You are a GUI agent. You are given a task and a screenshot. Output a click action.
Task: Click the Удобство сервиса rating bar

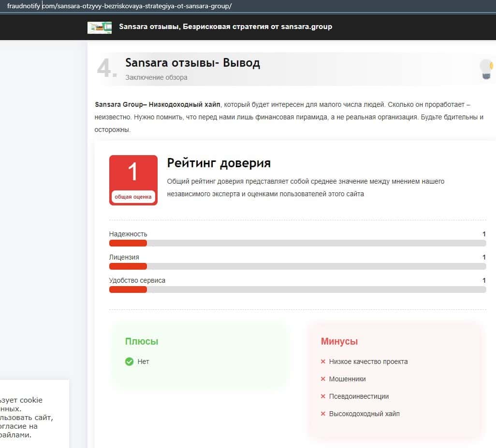point(297,289)
